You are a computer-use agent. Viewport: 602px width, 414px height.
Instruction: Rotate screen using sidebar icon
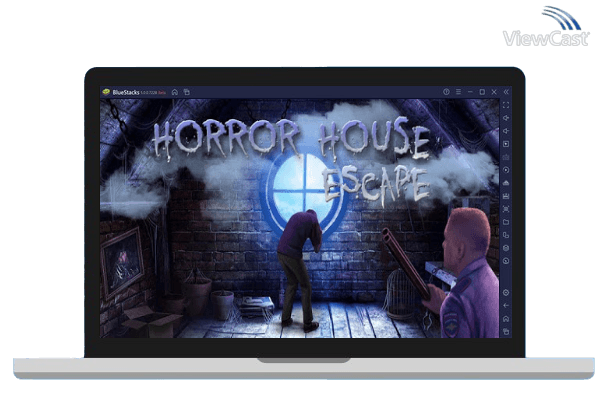(506, 235)
